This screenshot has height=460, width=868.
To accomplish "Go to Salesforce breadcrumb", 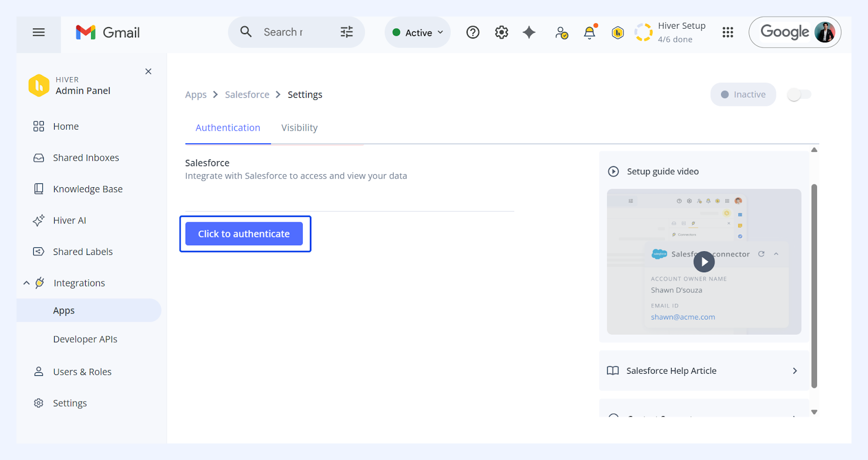I will tap(247, 95).
